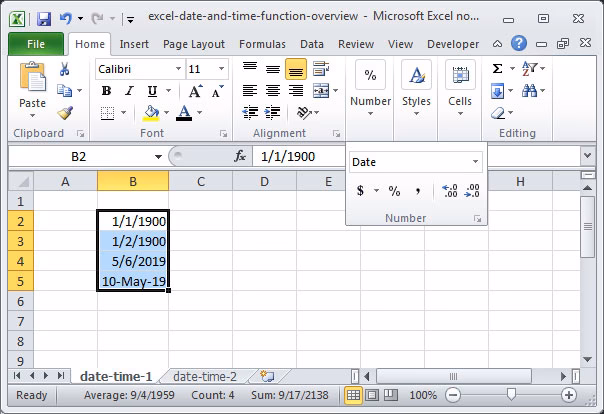604x414 pixels.
Task: Click the Fill down arrow icon
Action: (x=497, y=91)
